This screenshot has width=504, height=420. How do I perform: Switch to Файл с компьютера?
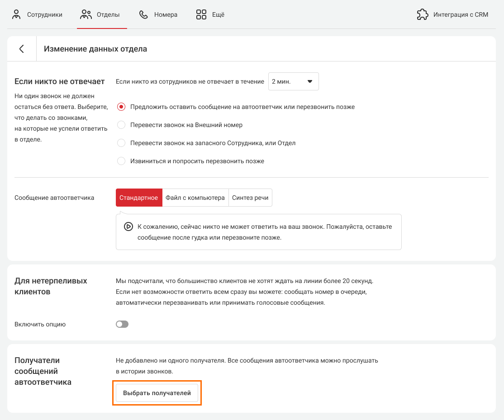[x=195, y=198]
